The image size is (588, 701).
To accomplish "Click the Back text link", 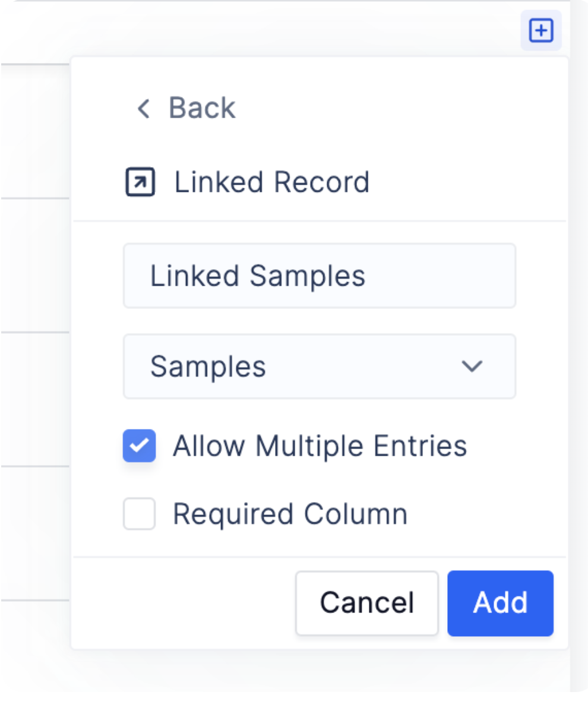I will (x=202, y=108).
